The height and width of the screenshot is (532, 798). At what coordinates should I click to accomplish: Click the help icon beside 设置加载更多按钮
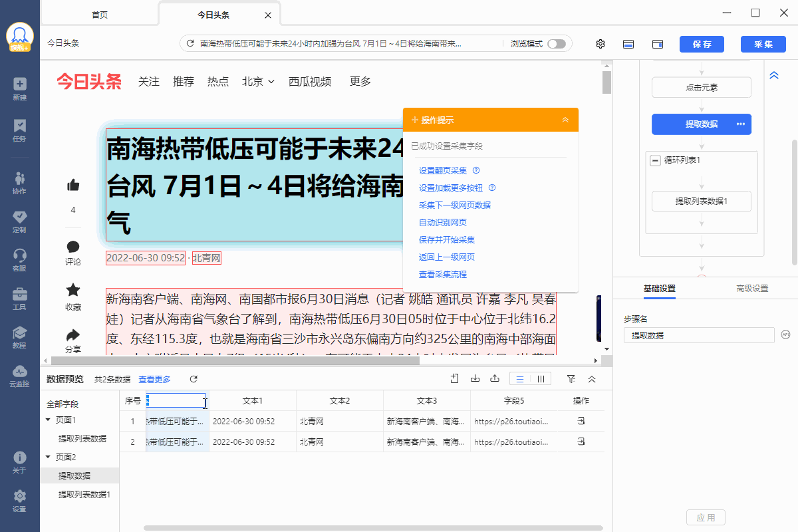(492, 188)
